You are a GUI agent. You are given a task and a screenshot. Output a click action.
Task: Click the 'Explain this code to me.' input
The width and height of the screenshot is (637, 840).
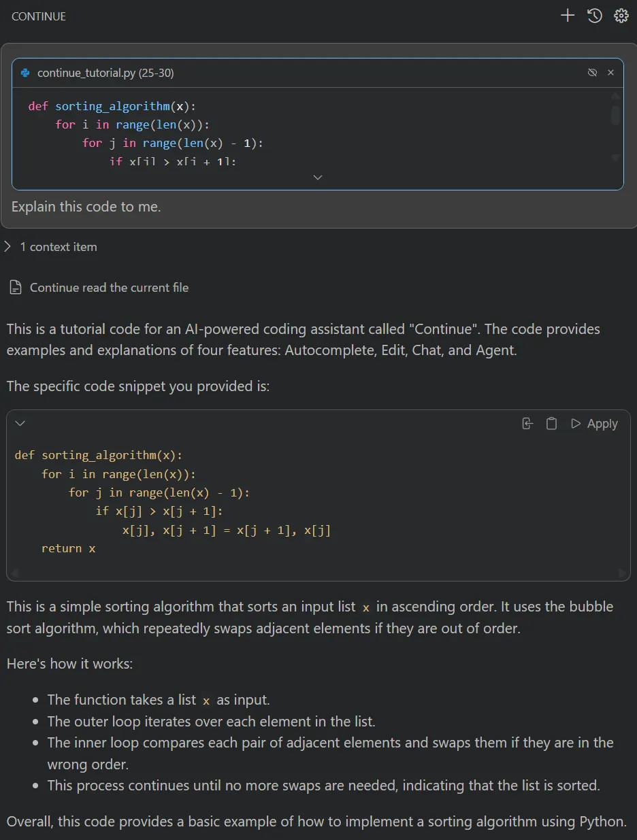pos(86,207)
